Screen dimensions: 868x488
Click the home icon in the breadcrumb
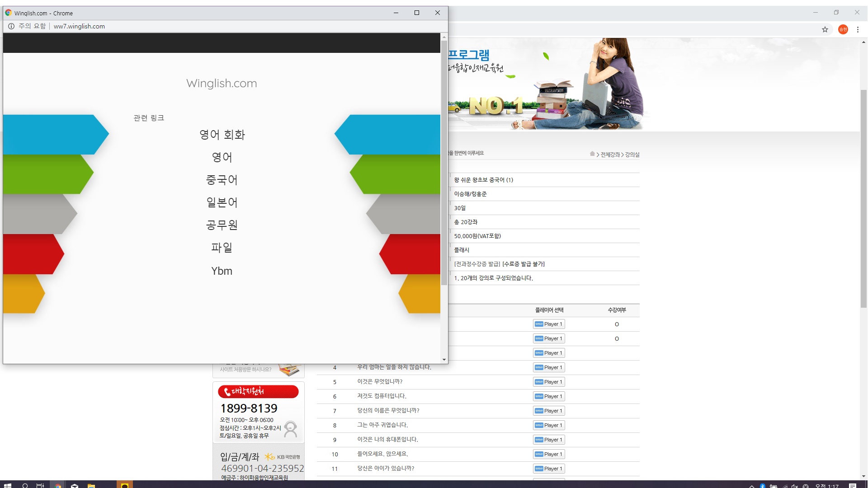592,154
